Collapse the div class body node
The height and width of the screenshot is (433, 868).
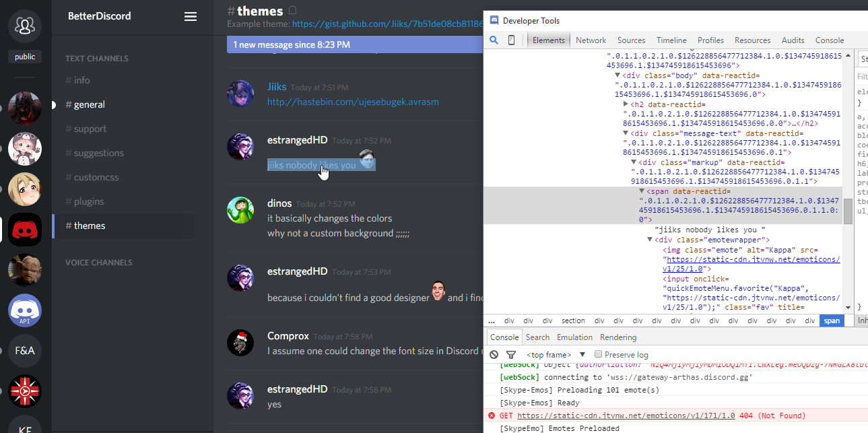point(617,75)
